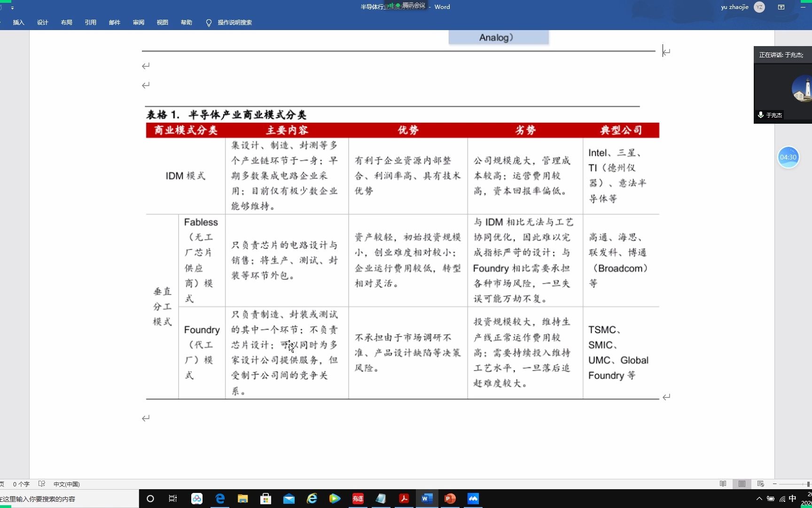Switch to Read Mode view in status bar
The height and width of the screenshot is (508, 812).
pyautogui.click(x=723, y=484)
